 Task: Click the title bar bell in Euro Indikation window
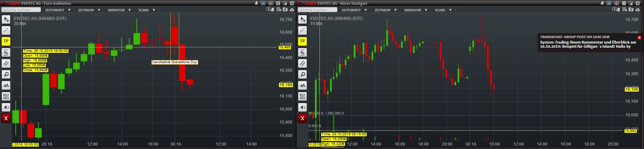click(x=256, y=3)
